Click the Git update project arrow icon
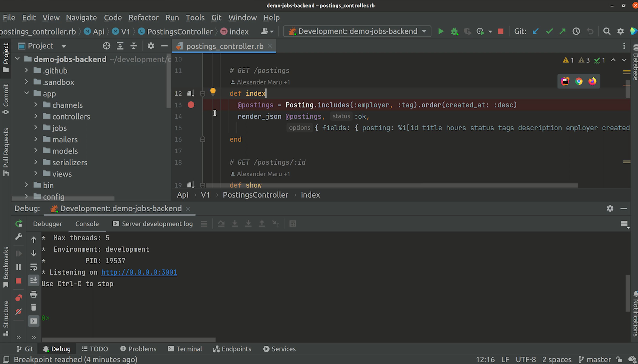The image size is (638, 364). [535, 32]
